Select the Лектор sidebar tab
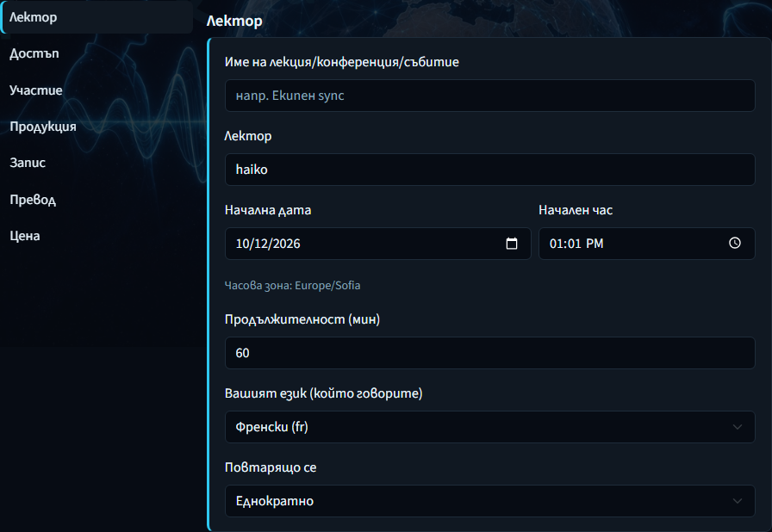This screenshot has height=532, width=772. [x=97, y=17]
